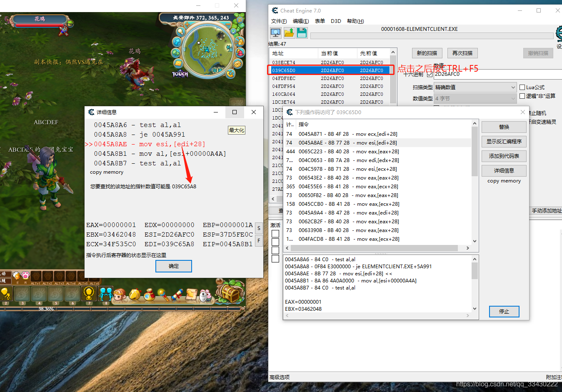
Task: Open the green world map icon beside minimap
Action: [176, 52]
